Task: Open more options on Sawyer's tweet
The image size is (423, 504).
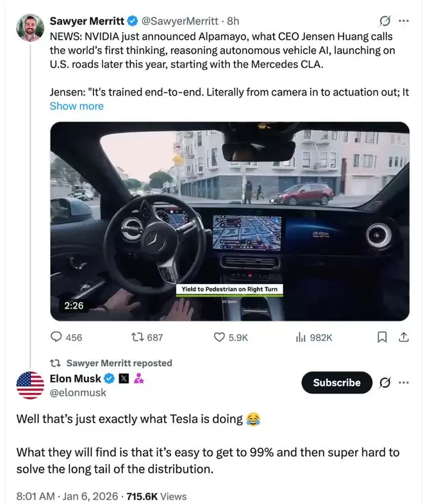Action: [404, 21]
